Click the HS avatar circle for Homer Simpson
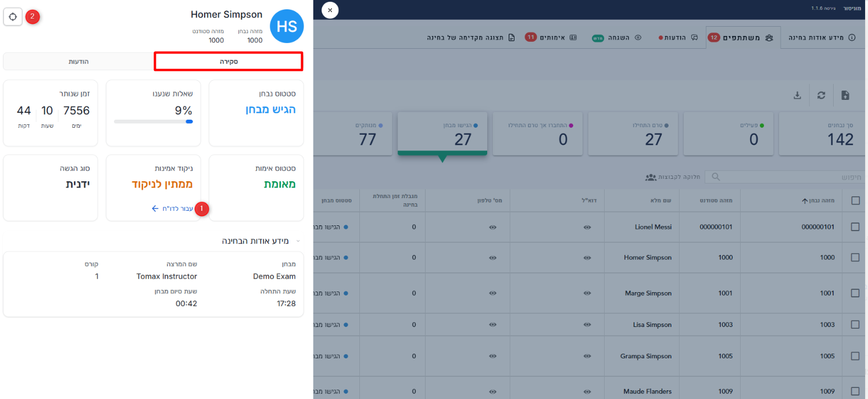This screenshot has width=868, height=399. pos(287,26)
